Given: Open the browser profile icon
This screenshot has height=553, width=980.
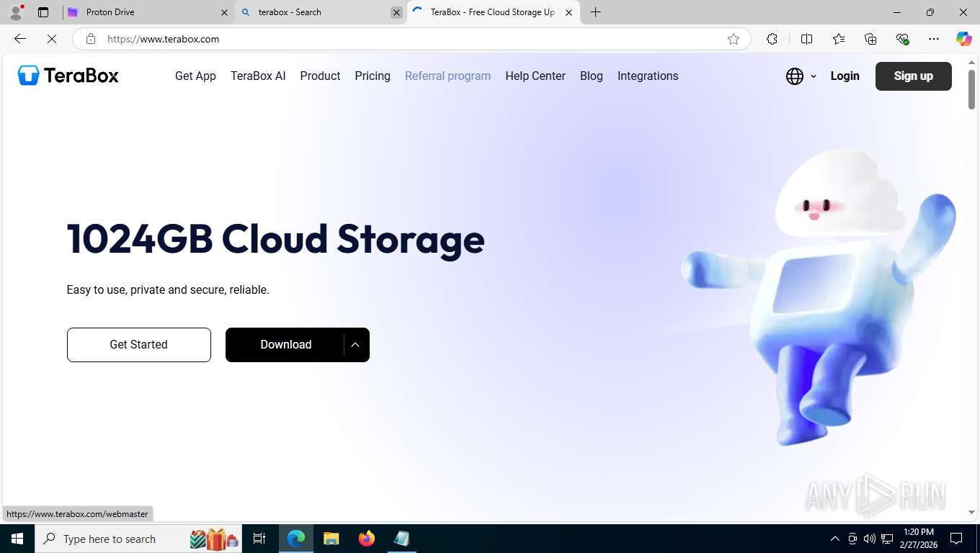Looking at the screenshot, I should 16,12.
